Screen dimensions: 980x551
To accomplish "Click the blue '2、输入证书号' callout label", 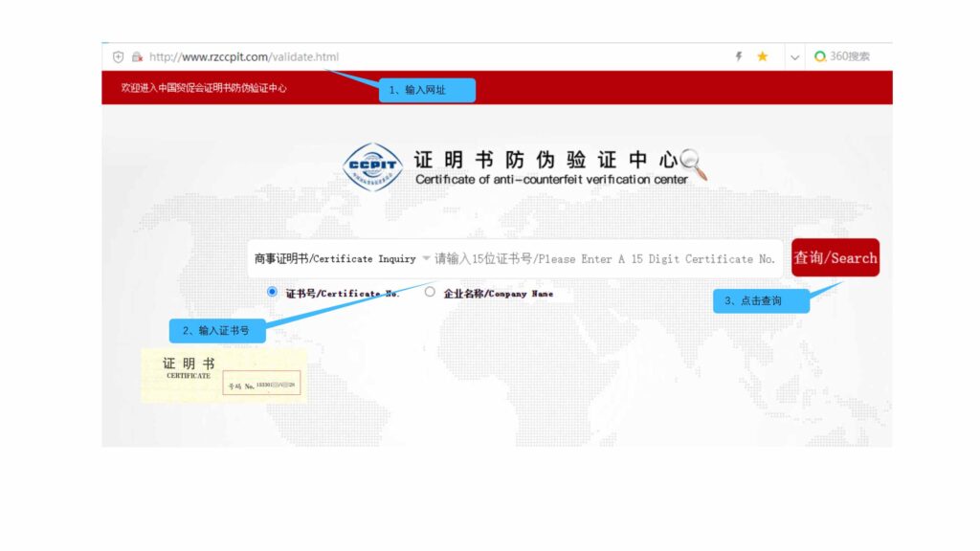I will pyautogui.click(x=217, y=330).
